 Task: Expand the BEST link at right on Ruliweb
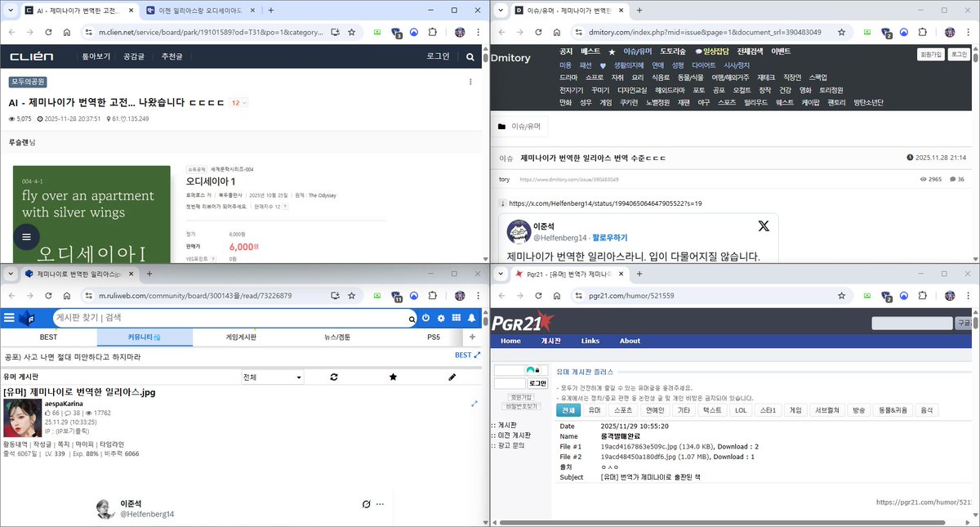click(468, 355)
